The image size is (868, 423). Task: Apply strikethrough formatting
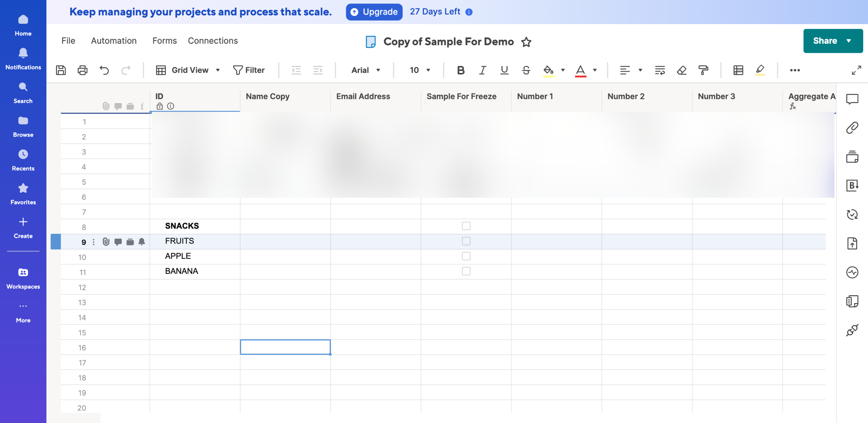pos(526,70)
